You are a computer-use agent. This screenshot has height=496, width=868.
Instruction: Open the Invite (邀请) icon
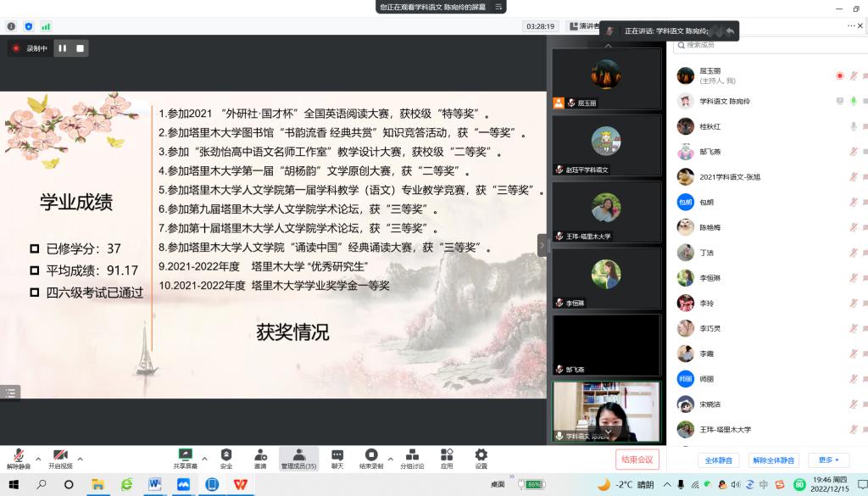click(x=260, y=455)
